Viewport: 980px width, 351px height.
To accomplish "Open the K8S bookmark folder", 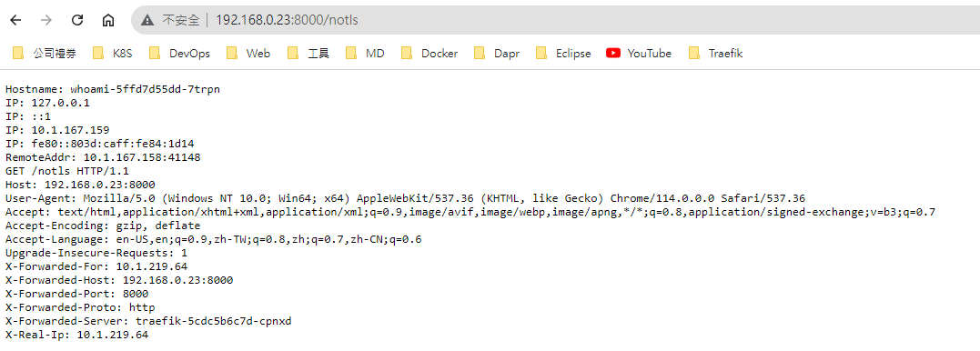I will point(113,53).
